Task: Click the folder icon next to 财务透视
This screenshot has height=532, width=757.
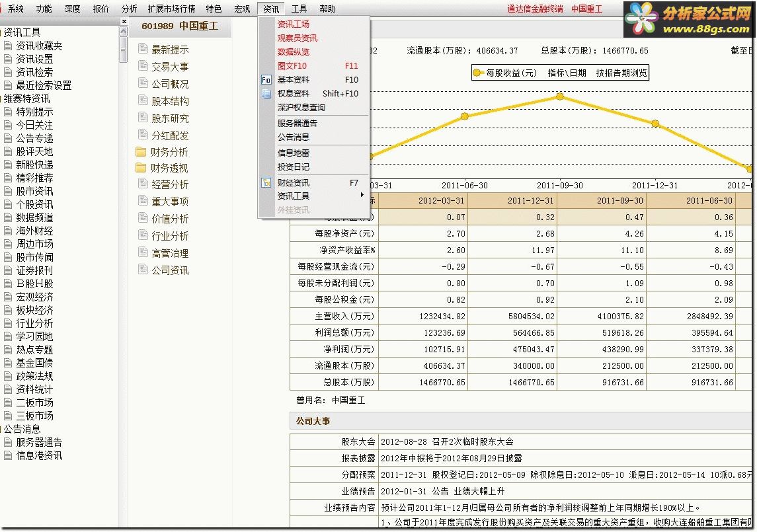Action: tap(141, 167)
